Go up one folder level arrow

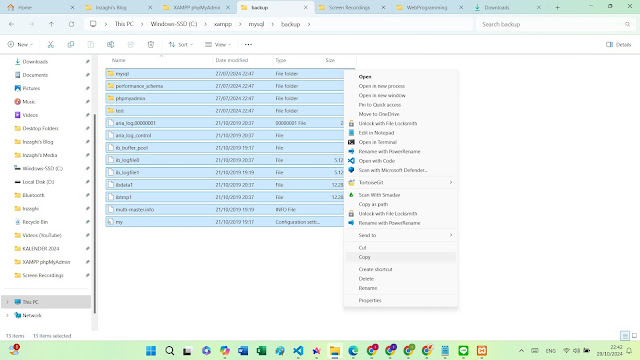pyautogui.click(x=51, y=24)
